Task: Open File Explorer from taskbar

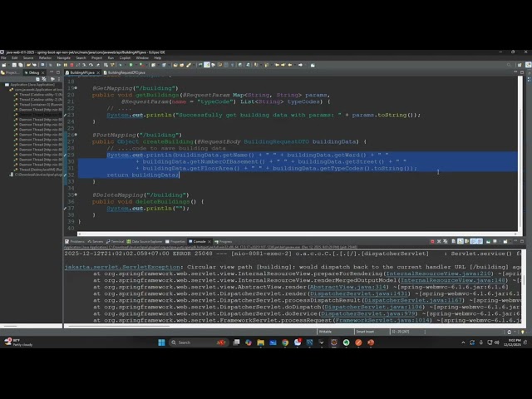Action: click(260, 342)
